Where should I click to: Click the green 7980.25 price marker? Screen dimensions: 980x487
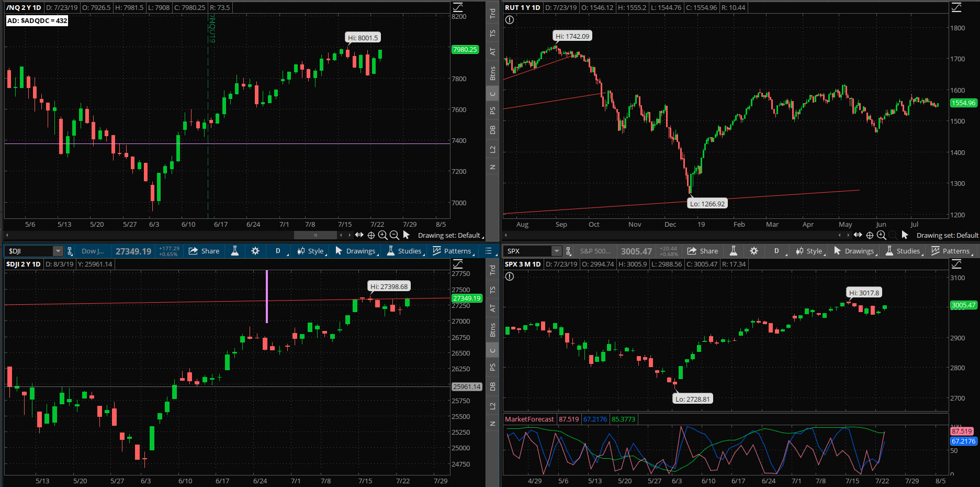click(465, 49)
